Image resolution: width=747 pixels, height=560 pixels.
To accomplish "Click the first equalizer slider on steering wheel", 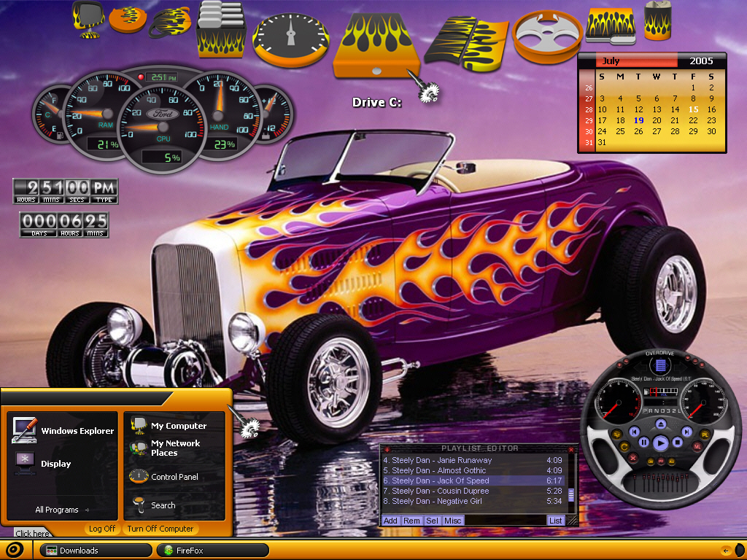I will tap(635, 483).
